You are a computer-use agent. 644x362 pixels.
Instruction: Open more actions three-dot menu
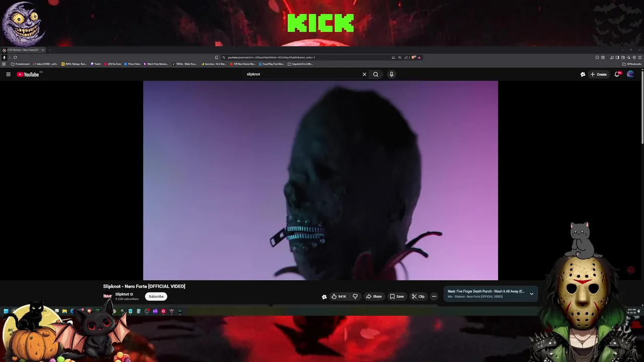coord(434,297)
